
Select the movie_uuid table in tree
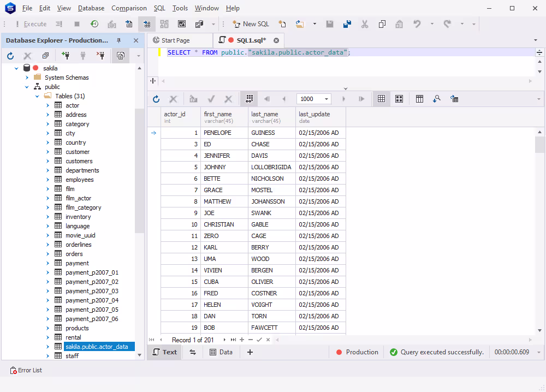(80, 235)
